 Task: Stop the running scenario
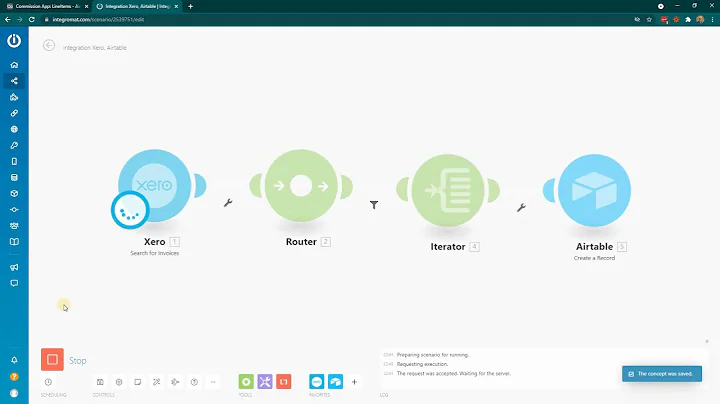point(52,359)
